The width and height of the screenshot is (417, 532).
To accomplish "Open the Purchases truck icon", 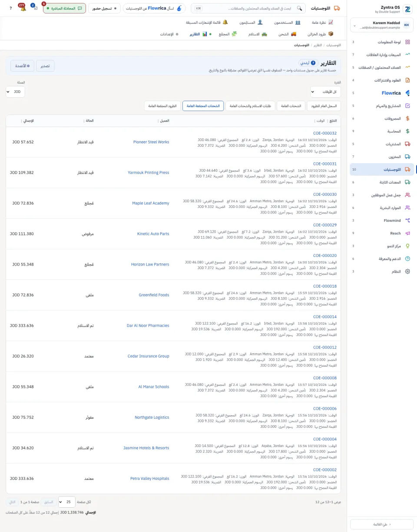I will [407, 144].
